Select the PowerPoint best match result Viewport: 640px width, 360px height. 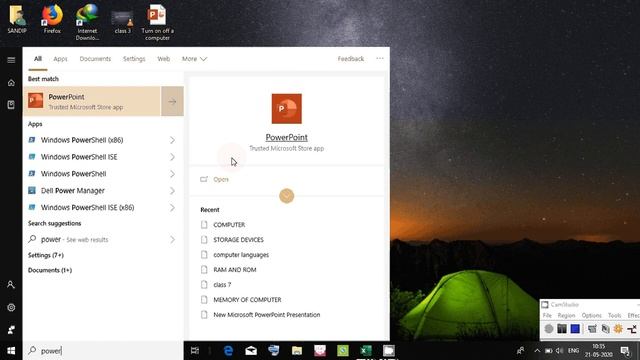[92, 101]
